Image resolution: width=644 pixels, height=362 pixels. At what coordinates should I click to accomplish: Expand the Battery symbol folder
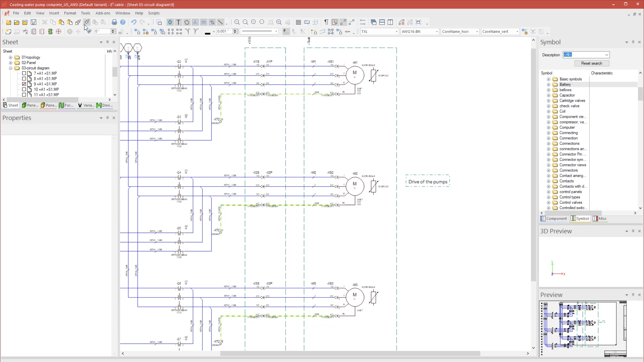click(x=549, y=84)
